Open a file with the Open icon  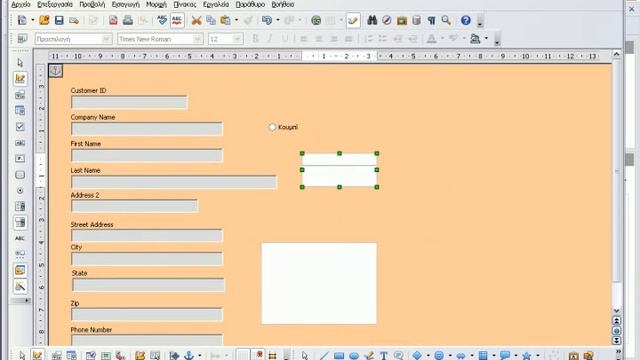point(44,20)
